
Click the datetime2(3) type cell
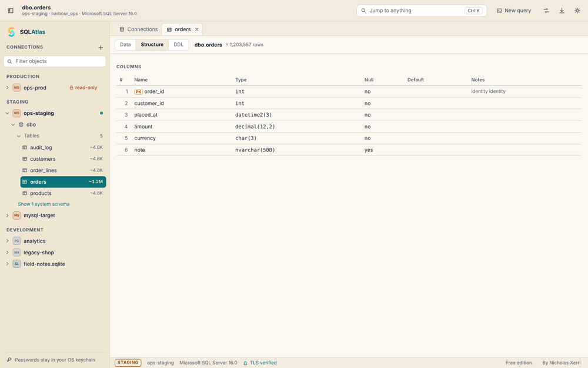tap(253, 115)
